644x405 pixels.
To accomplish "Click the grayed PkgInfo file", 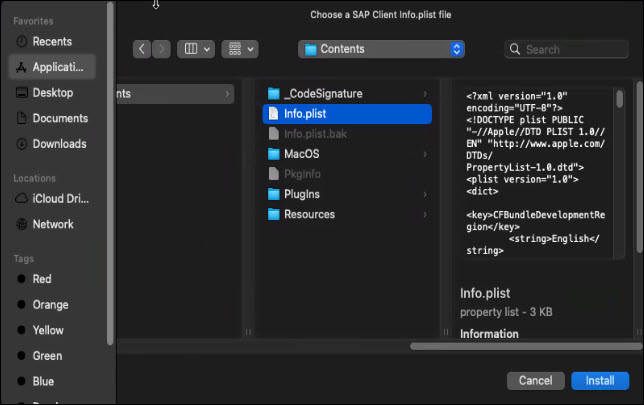I will click(x=347, y=174).
